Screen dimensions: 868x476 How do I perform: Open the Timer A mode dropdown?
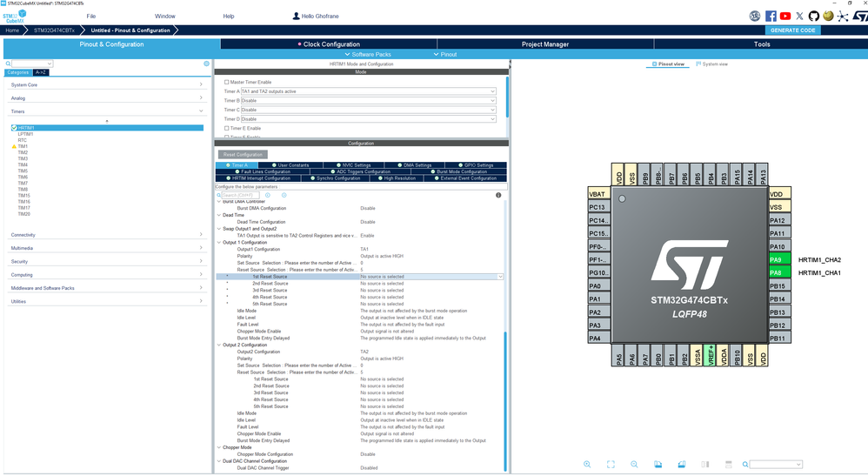click(x=368, y=91)
